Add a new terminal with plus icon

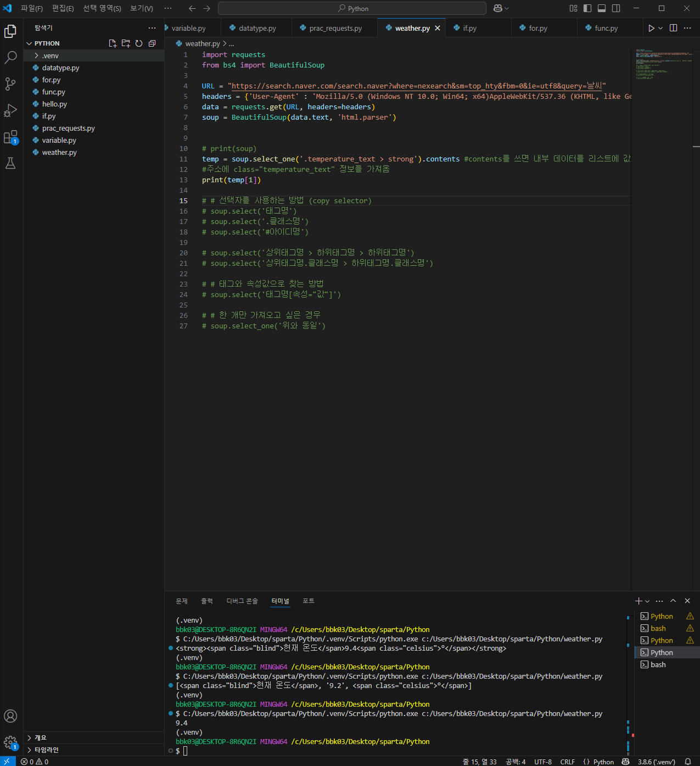coord(639,601)
